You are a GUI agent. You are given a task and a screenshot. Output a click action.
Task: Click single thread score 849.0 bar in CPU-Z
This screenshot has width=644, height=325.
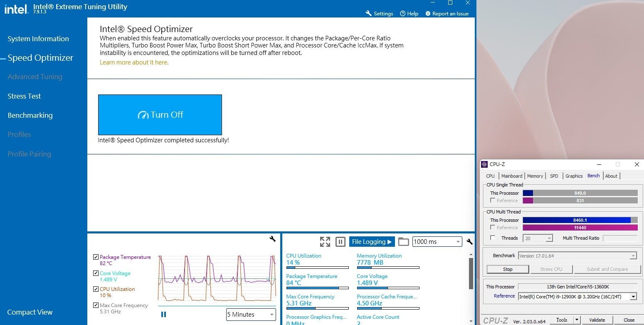click(x=580, y=193)
